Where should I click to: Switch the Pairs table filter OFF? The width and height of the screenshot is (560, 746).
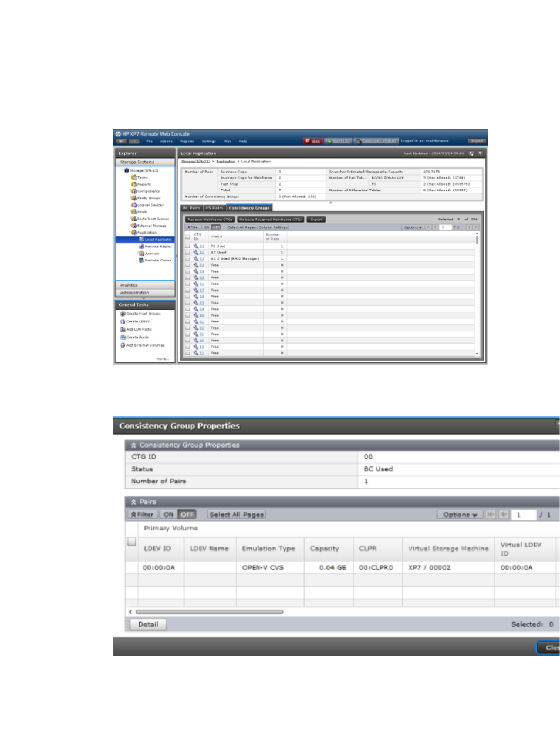[x=187, y=515]
